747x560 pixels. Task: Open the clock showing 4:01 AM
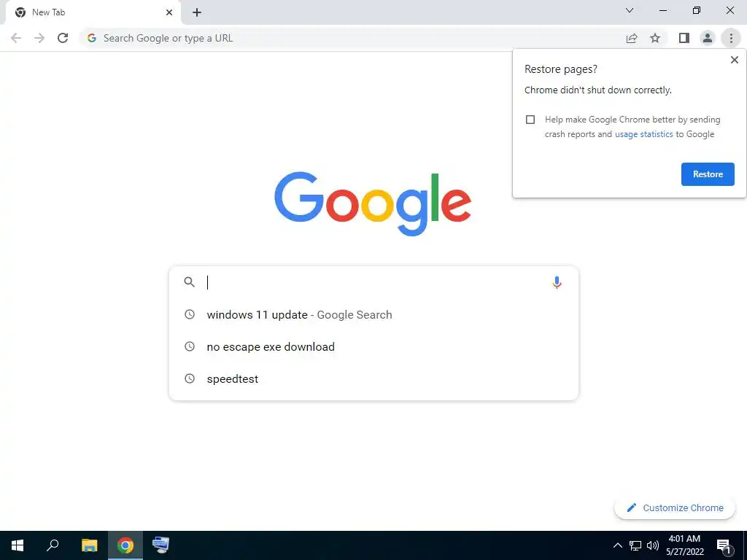click(684, 545)
